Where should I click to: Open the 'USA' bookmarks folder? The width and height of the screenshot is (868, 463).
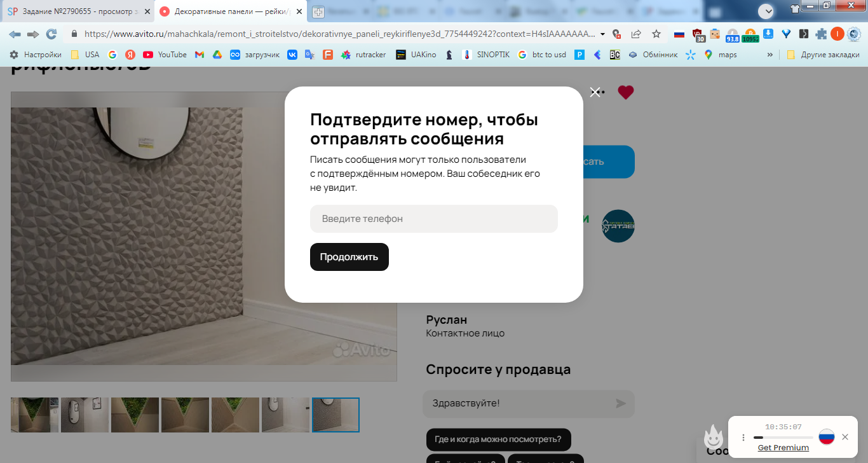pyautogui.click(x=85, y=55)
